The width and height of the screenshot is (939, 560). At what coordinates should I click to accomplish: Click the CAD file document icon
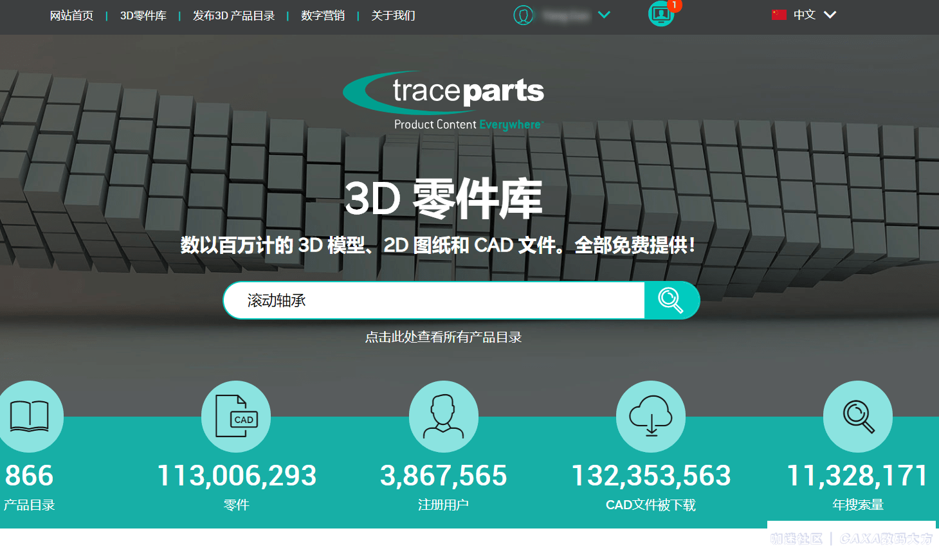(236, 417)
